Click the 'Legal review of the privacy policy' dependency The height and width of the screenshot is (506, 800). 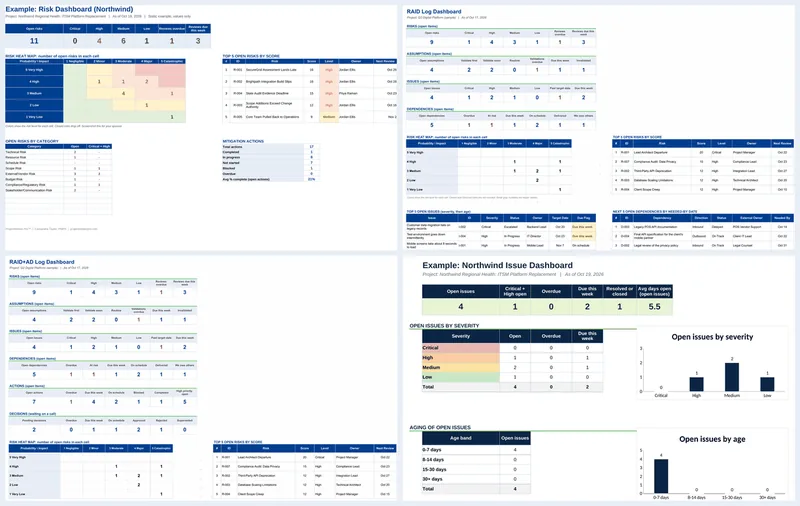point(656,245)
